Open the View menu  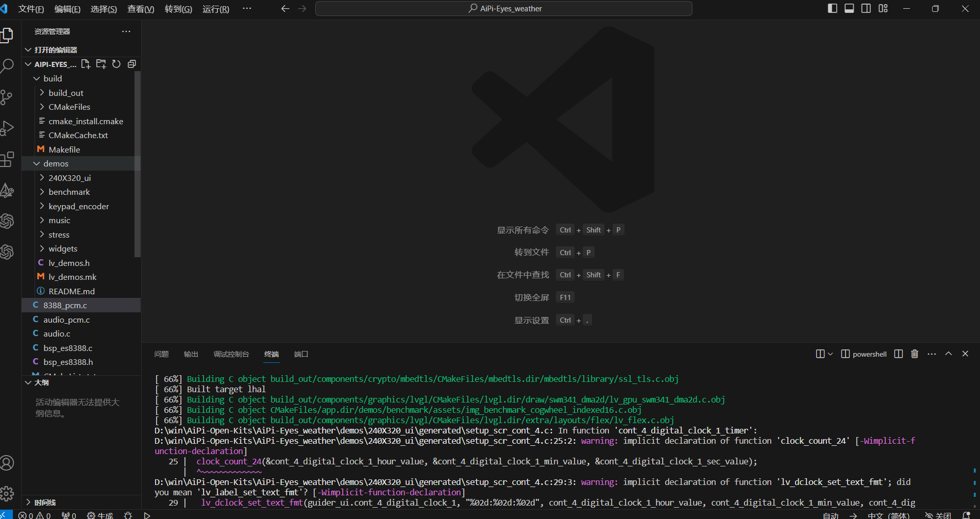pos(141,9)
